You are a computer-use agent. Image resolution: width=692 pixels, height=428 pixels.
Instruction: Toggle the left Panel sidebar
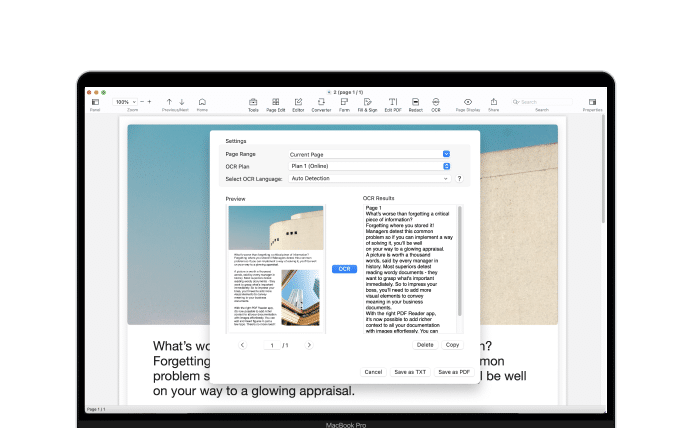pyautogui.click(x=95, y=103)
